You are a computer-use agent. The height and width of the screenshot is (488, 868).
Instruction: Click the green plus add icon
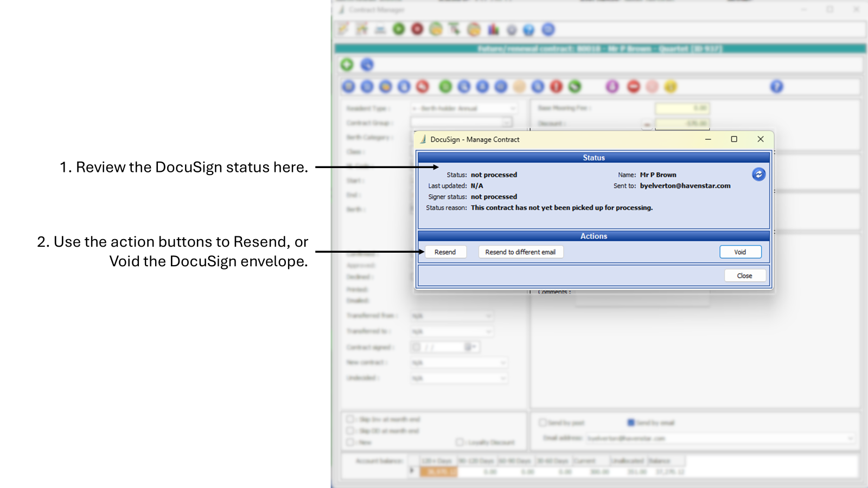(347, 65)
